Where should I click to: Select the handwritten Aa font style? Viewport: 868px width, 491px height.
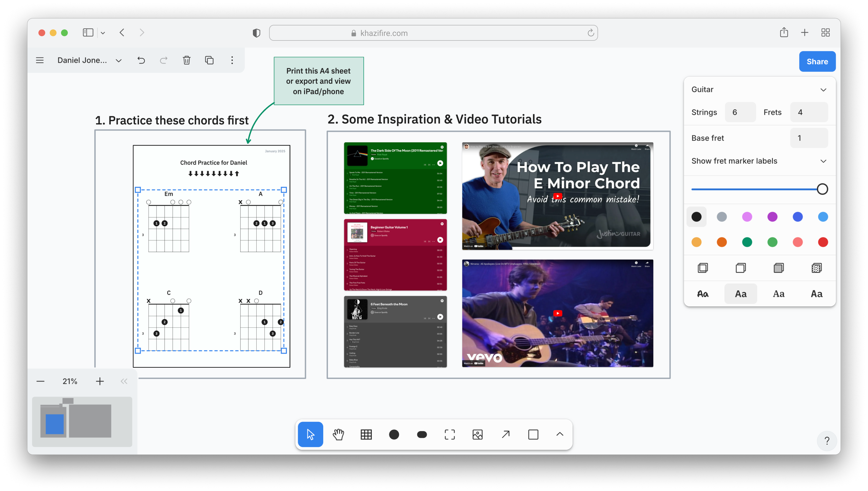pos(702,293)
